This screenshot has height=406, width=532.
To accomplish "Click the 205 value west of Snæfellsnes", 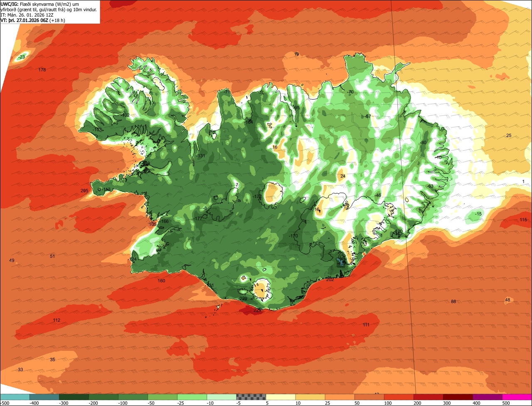I will point(84,191).
